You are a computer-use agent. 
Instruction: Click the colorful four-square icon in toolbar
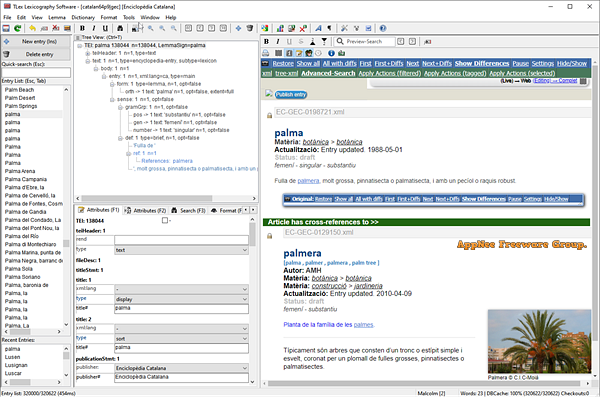pos(265,28)
